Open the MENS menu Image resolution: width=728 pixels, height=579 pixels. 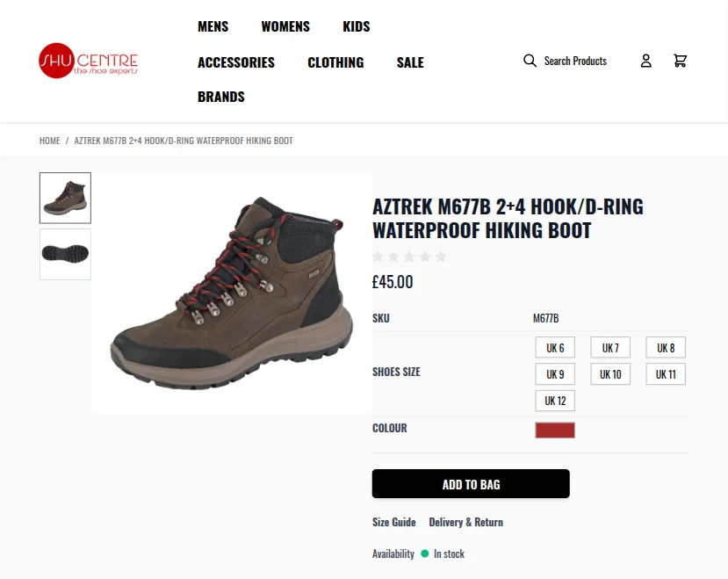[213, 26]
